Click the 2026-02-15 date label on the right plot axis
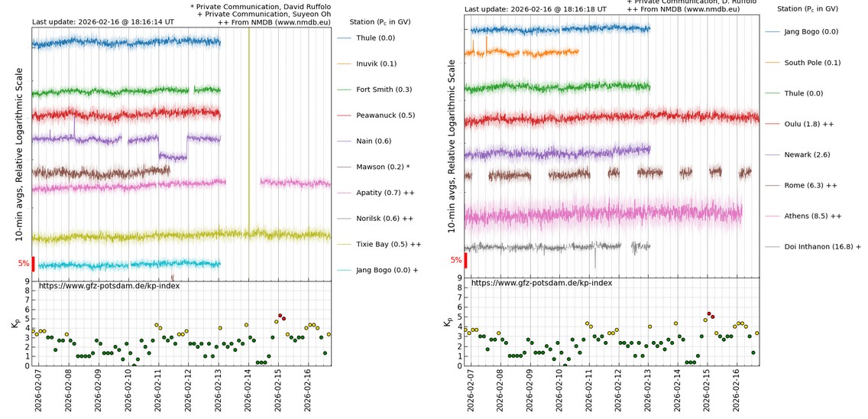This screenshot has height=419, width=868. (x=707, y=390)
